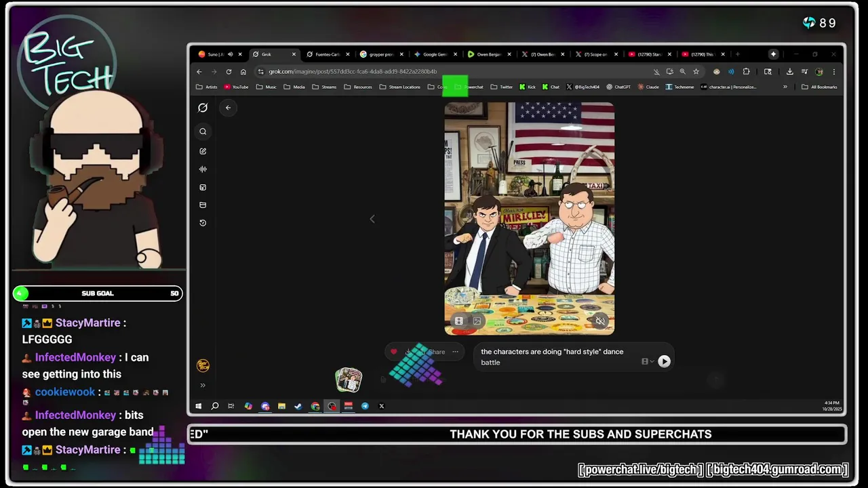Open voice mode waveform icon
The width and height of the screenshot is (868, 488).
click(203, 169)
